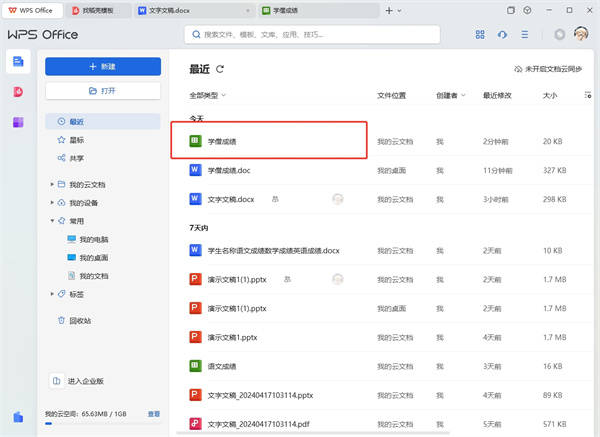This screenshot has height=437, width=600.
Task: Click the 星标 star icon
Action: click(x=61, y=140)
